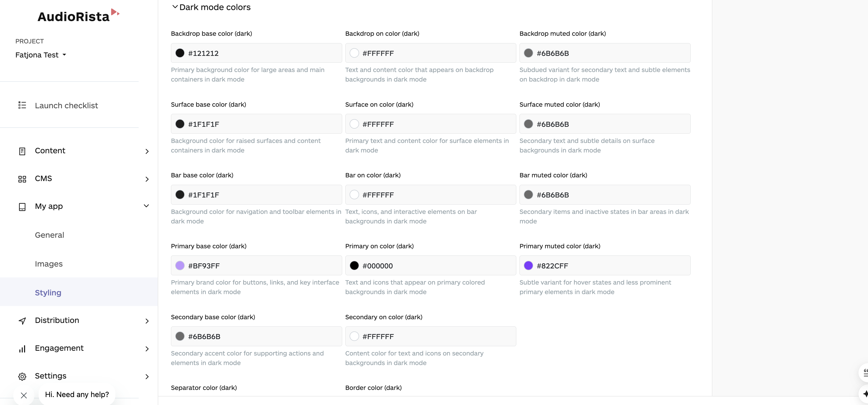Viewport: 868px width, 405px height.
Task: Select the Styling submenu item
Action: 48,292
